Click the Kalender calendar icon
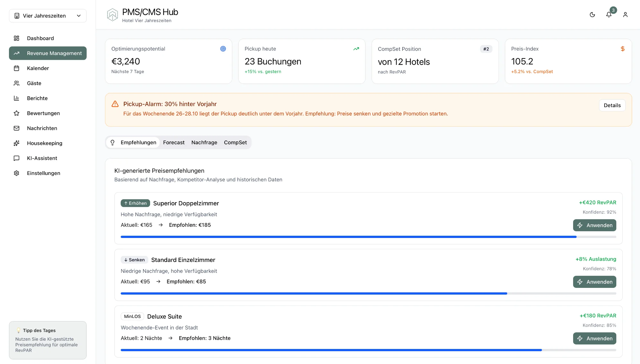 point(17,68)
